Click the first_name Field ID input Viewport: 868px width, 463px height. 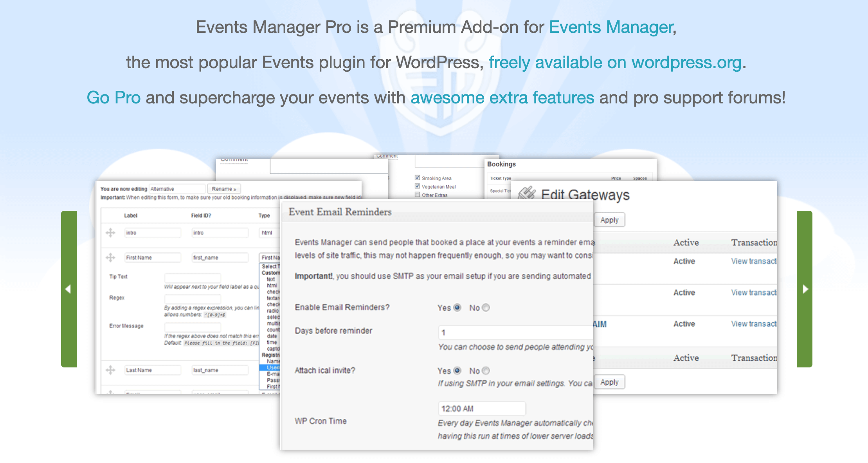(x=220, y=257)
